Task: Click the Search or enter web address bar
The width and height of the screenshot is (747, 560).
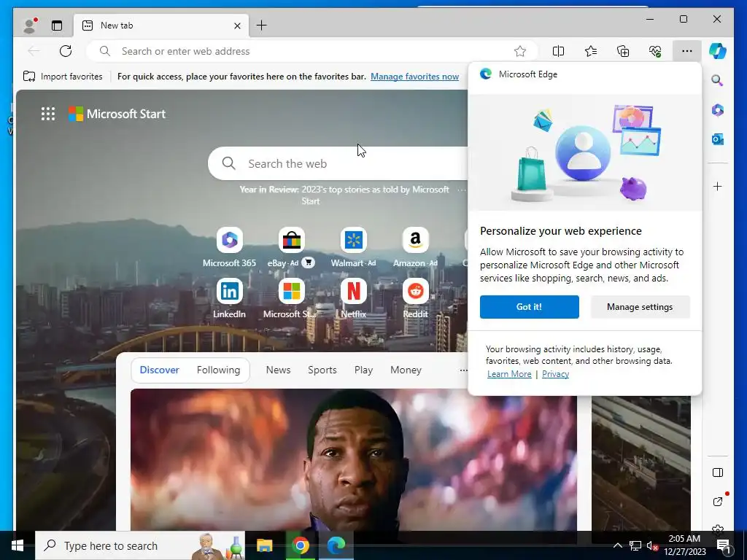Action: coord(312,51)
